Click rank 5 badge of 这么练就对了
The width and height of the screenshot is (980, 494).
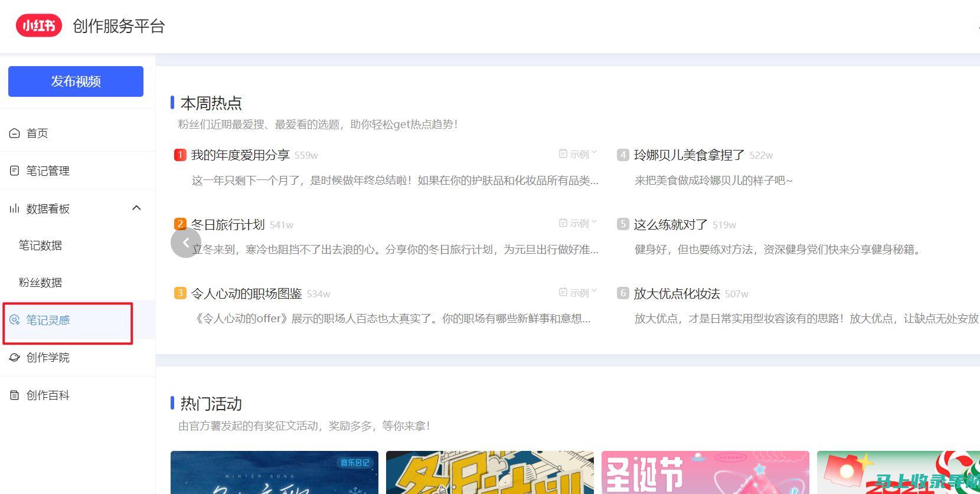[x=623, y=224]
